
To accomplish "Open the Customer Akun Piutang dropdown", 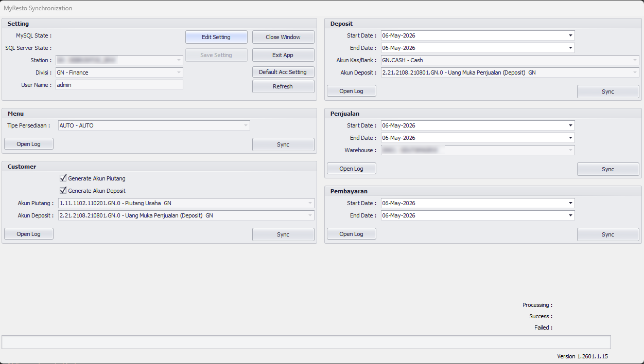I will 310,203.
